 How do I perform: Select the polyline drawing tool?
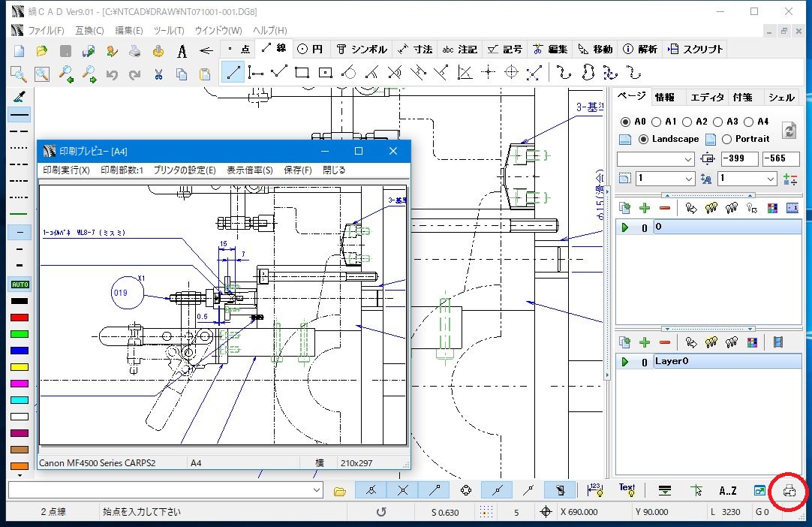click(x=279, y=72)
